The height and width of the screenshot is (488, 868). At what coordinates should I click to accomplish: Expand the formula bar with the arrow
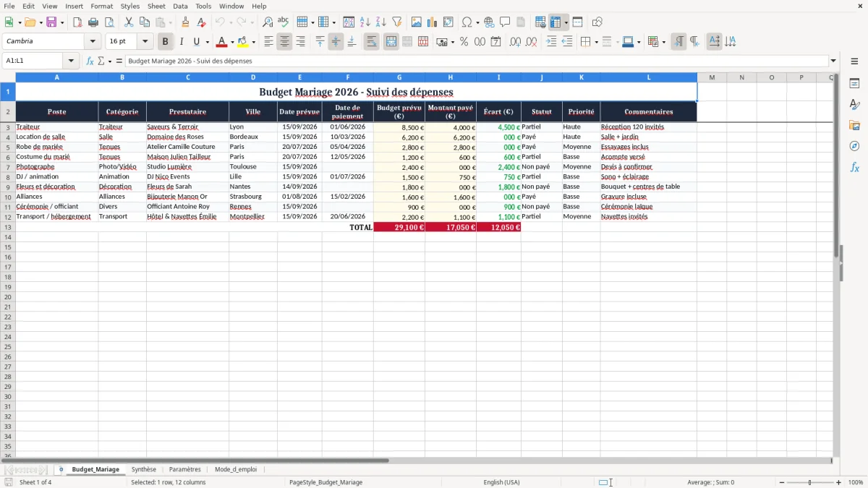833,61
